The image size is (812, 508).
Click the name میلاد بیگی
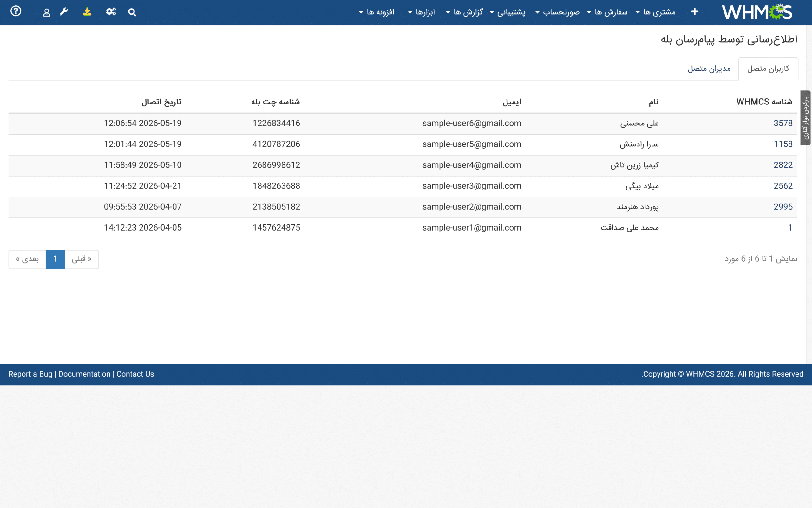(642, 186)
